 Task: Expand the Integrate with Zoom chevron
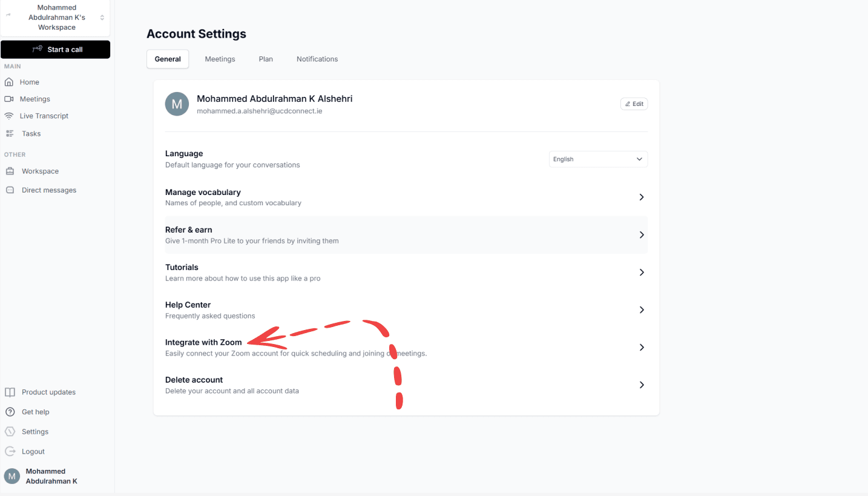click(x=642, y=348)
